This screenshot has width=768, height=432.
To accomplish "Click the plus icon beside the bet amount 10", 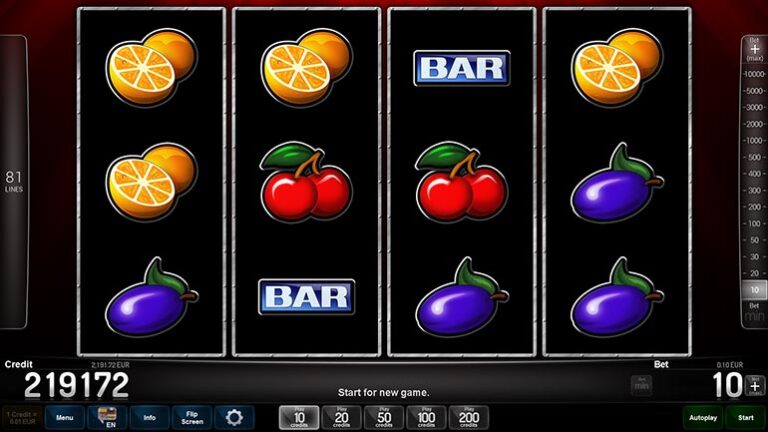I will 755,386.
